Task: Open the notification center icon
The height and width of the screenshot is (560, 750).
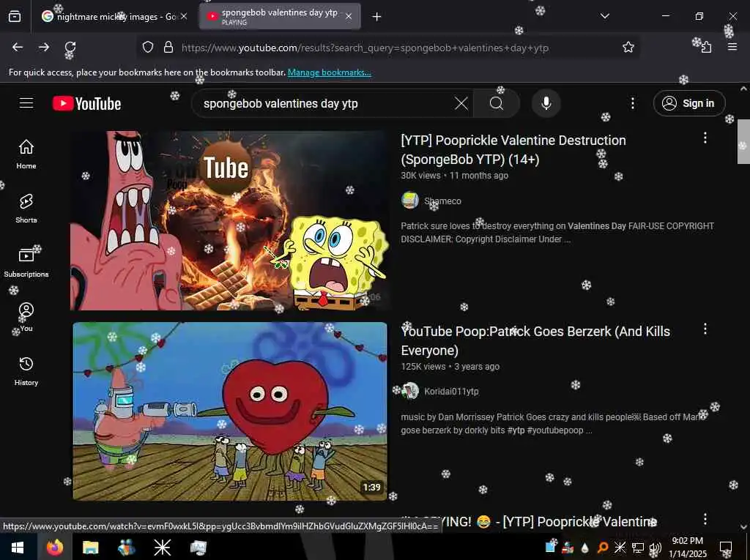Action: click(x=726, y=547)
